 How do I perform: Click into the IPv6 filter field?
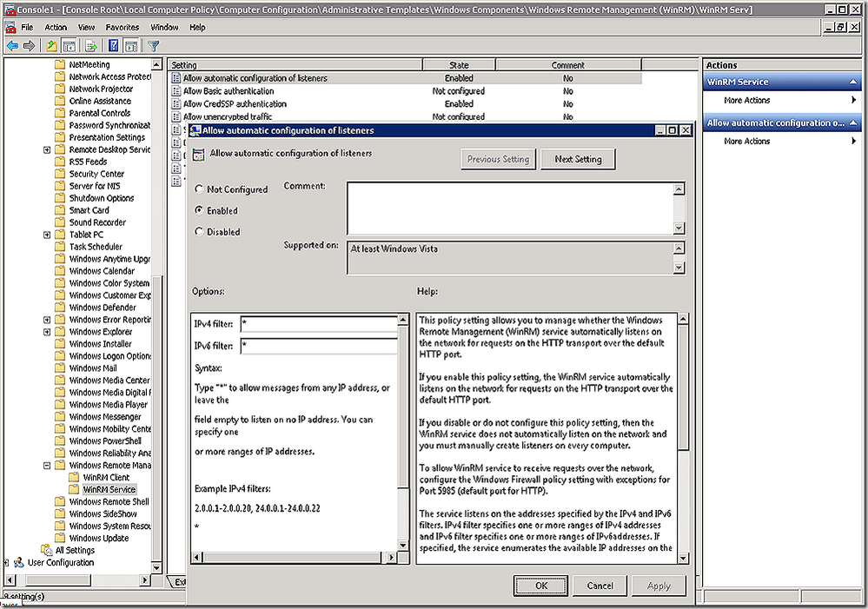(320, 346)
